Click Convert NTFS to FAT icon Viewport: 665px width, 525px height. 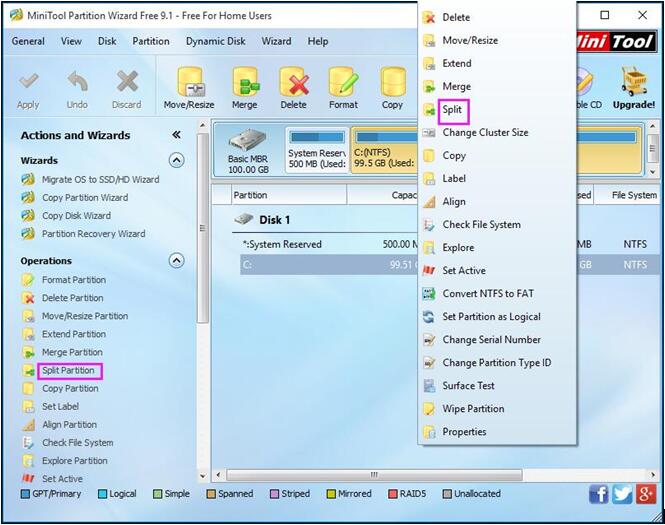click(429, 293)
